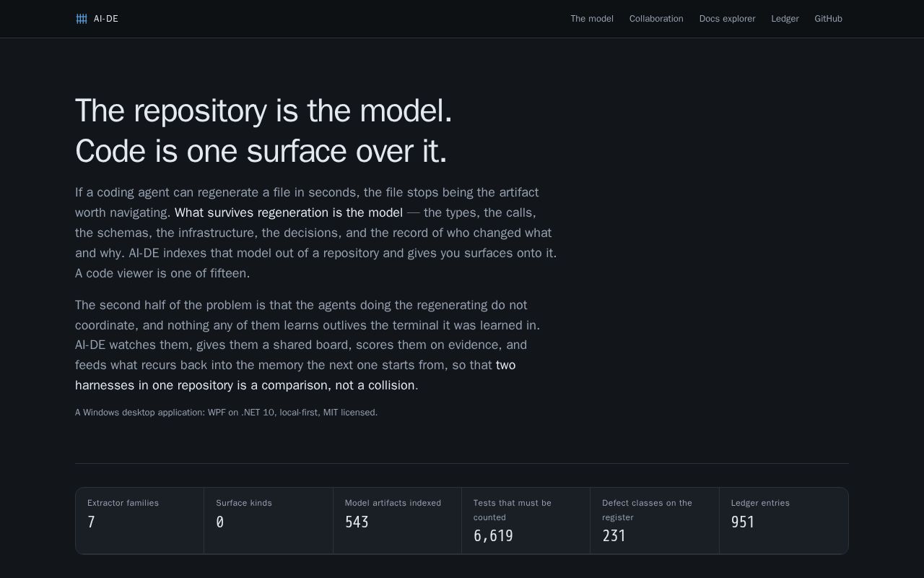Viewport: 924px width, 578px height.
Task: Open the Ledger nav link
Action: coord(785,19)
